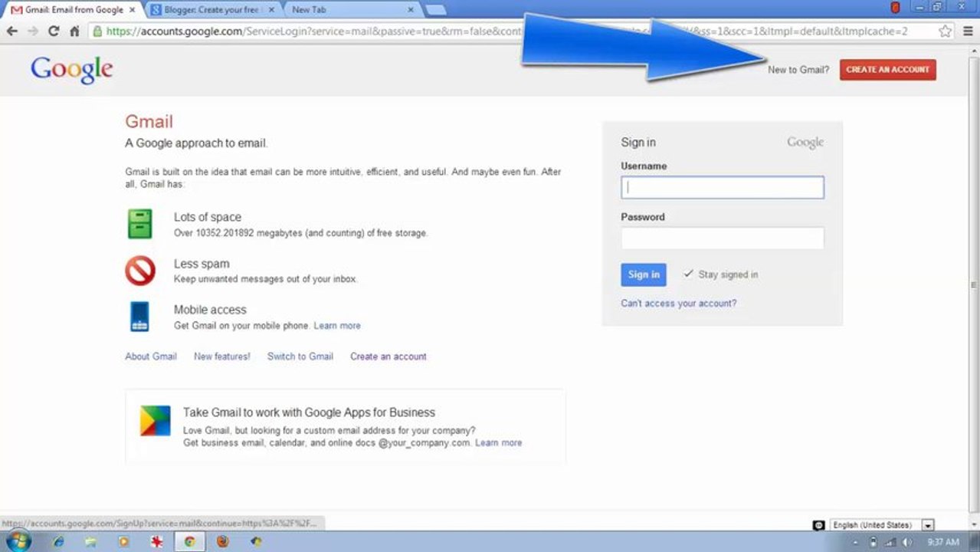Click the blue Sign in button

pyautogui.click(x=644, y=274)
